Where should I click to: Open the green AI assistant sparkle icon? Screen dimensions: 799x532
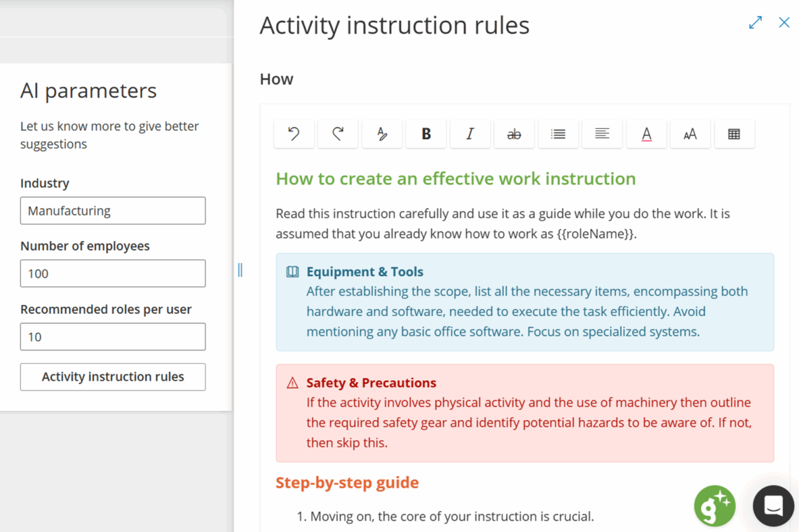point(714,505)
